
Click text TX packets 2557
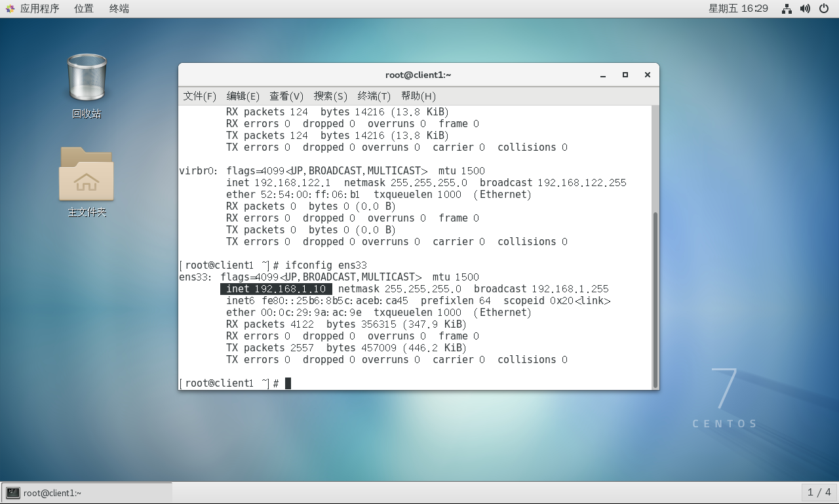coord(270,348)
